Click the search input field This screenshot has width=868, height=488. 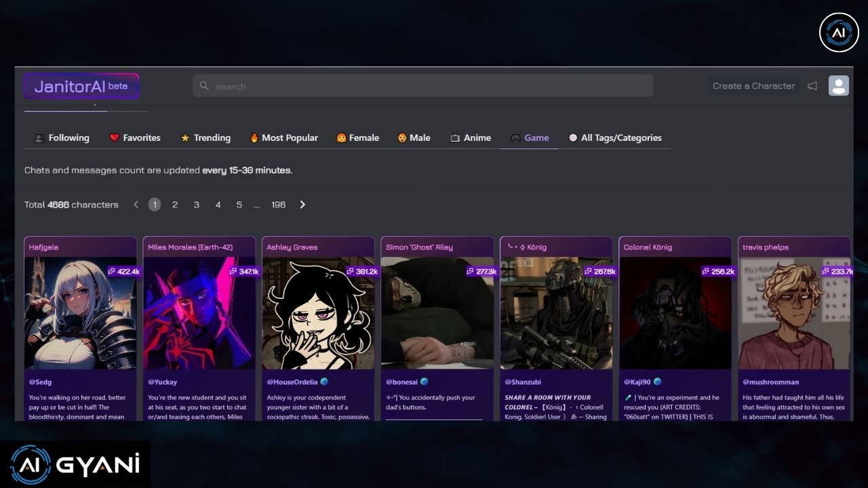pyautogui.click(x=423, y=86)
